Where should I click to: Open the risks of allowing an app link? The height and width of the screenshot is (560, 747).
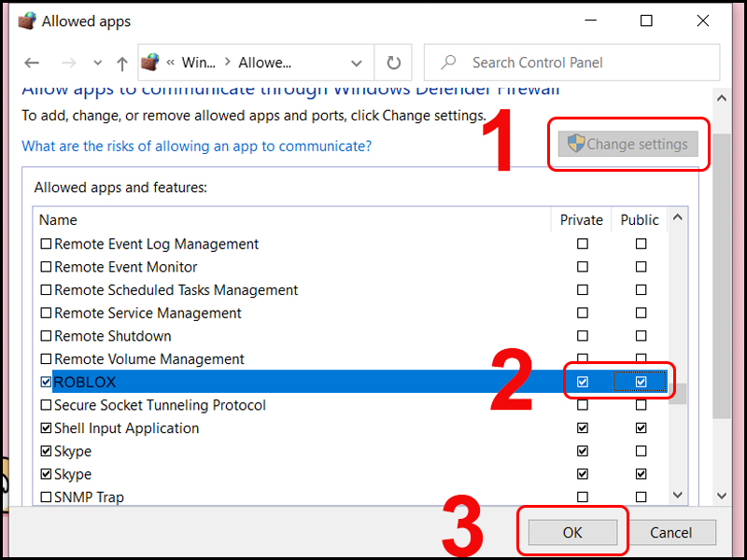[197, 146]
